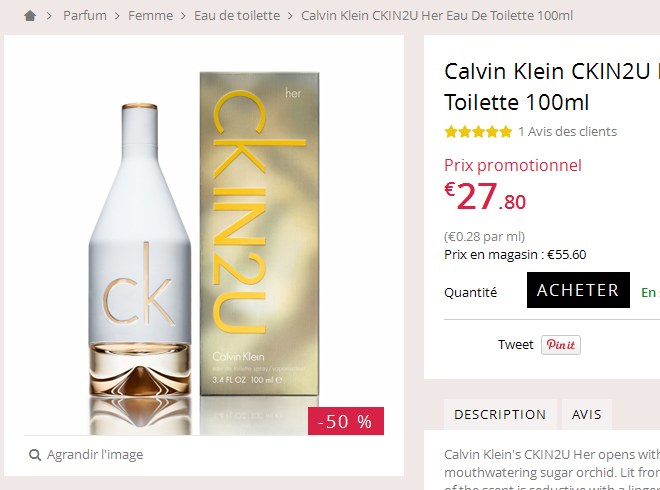
Task: Switch to the DESCRIPTION tab
Action: pyautogui.click(x=500, y=414)
